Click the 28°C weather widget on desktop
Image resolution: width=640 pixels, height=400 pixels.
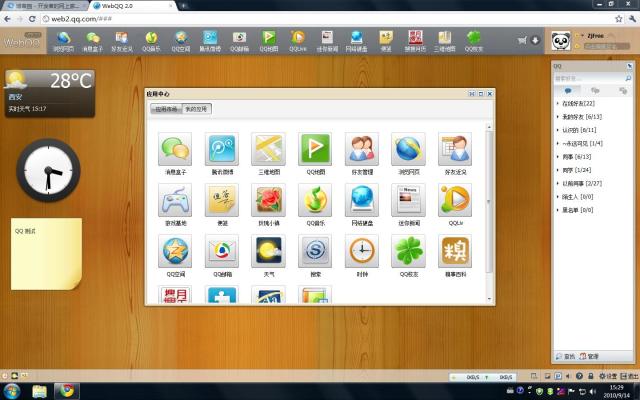[x=50, y=93]
